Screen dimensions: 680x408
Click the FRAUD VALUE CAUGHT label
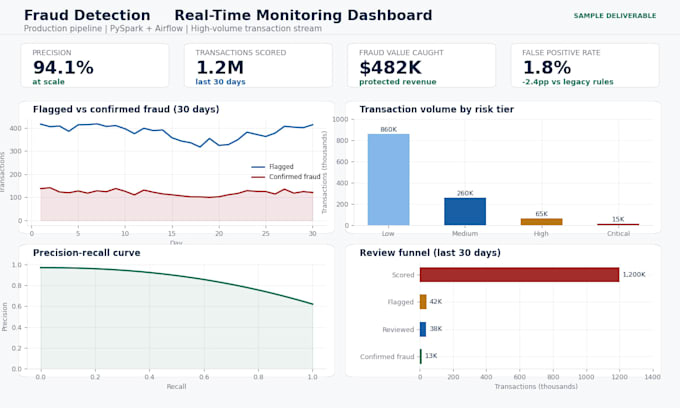pos(401,52)
